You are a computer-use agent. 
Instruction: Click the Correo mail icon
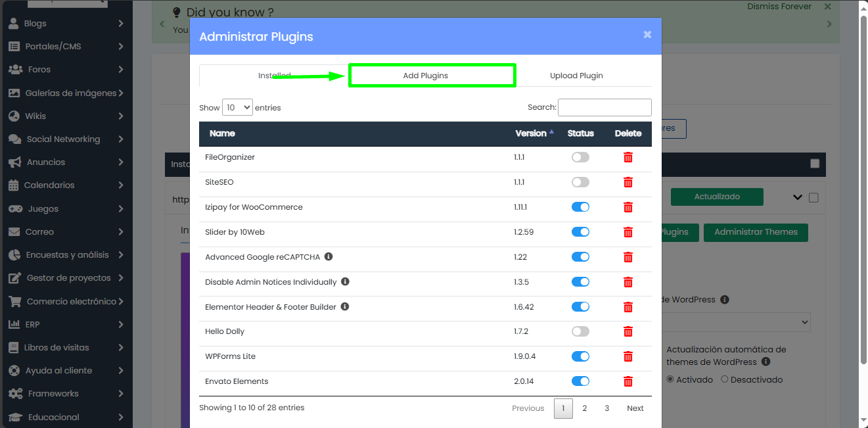coord(14,231)
